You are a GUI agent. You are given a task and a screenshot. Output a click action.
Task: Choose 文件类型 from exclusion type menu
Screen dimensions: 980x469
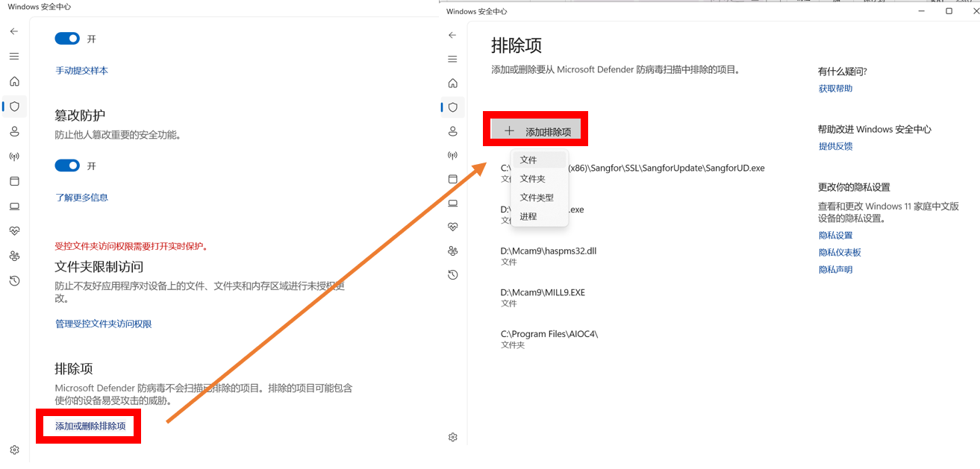540,198
